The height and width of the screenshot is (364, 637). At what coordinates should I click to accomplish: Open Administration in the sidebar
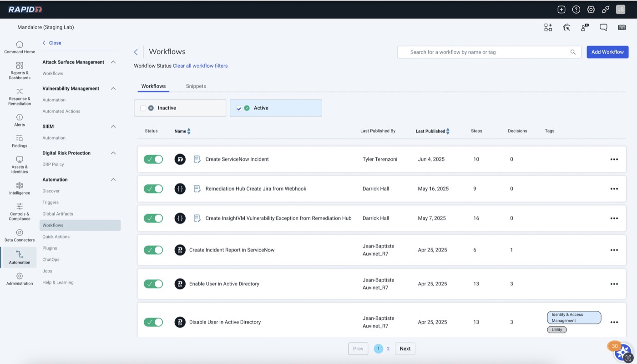[20, 279]
